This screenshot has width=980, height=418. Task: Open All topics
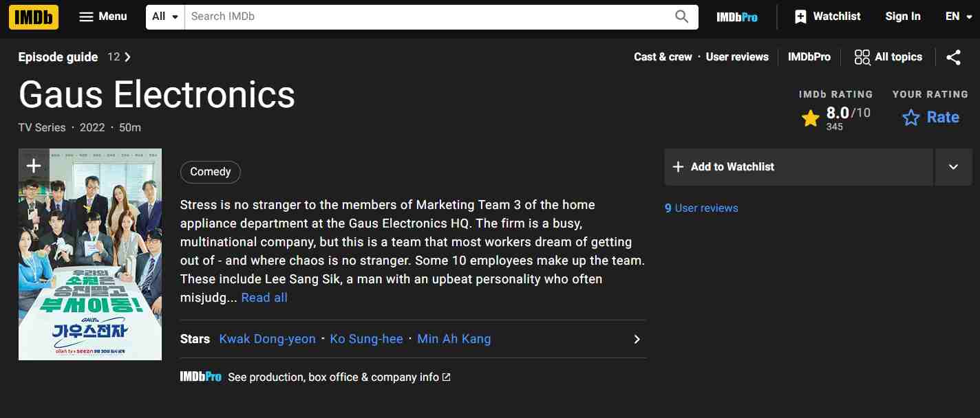tap(888, 57)
